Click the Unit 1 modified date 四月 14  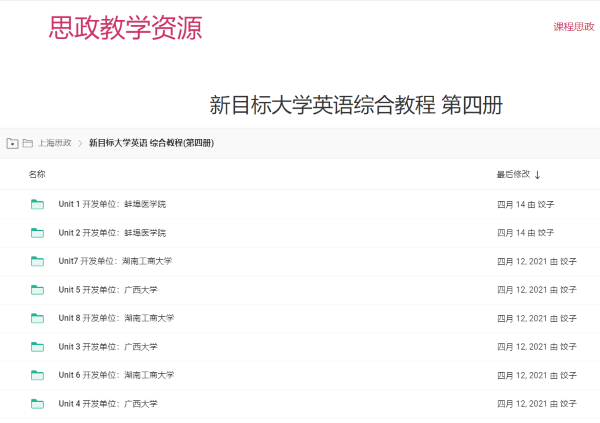pos(511,204)
